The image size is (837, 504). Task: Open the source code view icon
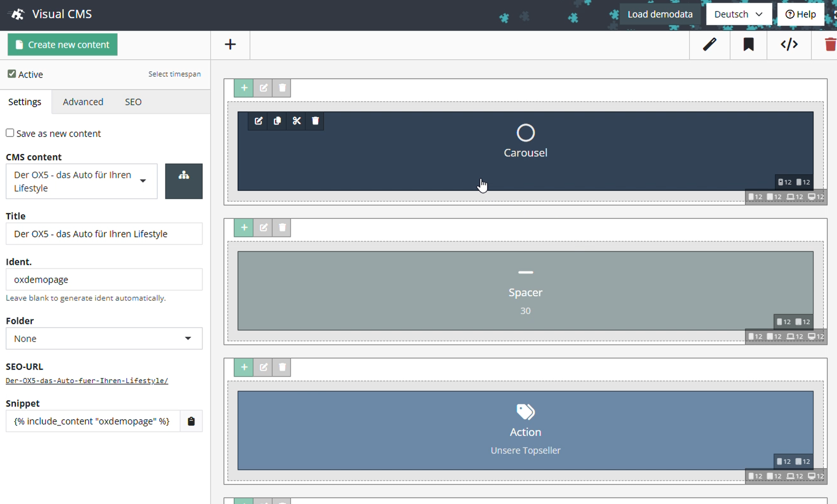pyautogui.click(x=789, y=45)
